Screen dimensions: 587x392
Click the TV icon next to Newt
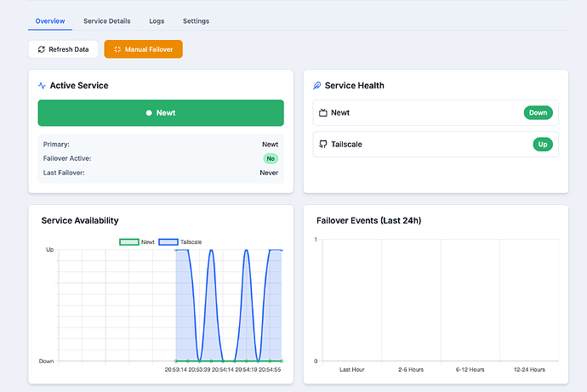coord(323,112)
